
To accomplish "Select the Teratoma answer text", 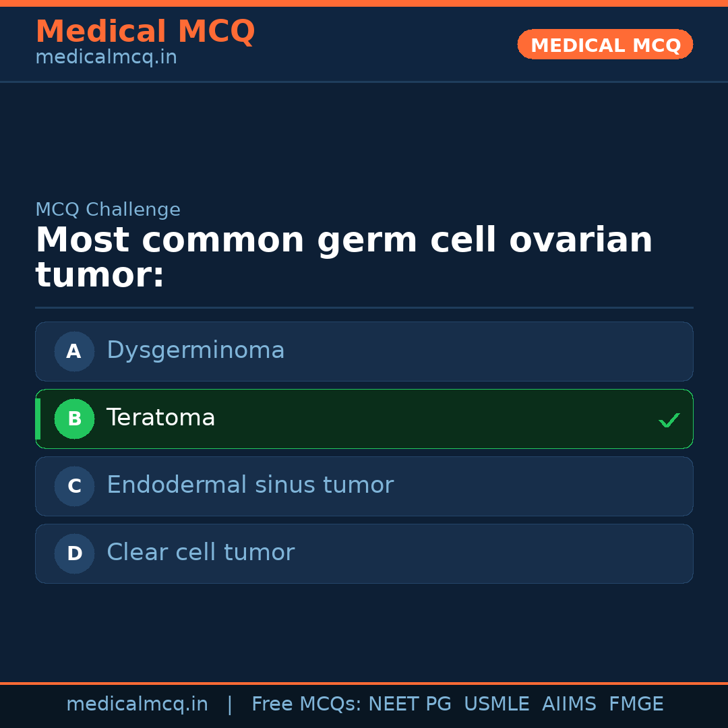I will click(x=160, y=418).
